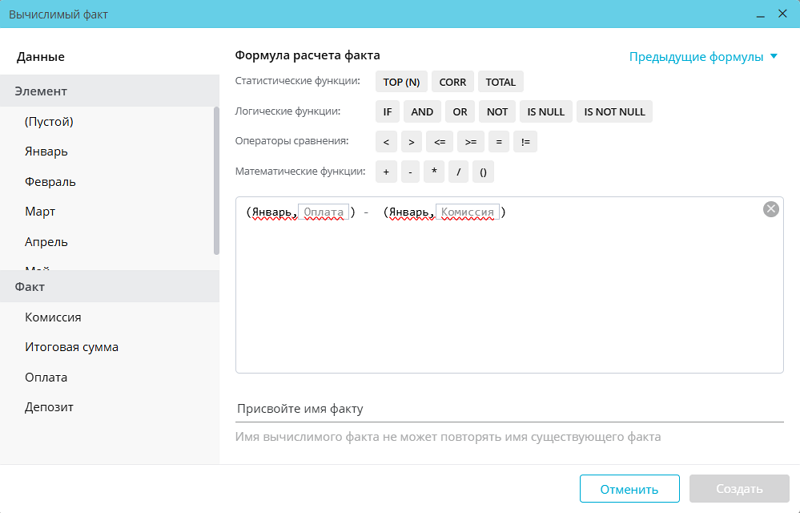Screen dimensions: 800x513
Task: Click the fact name input field
Action: coord(508,409)
